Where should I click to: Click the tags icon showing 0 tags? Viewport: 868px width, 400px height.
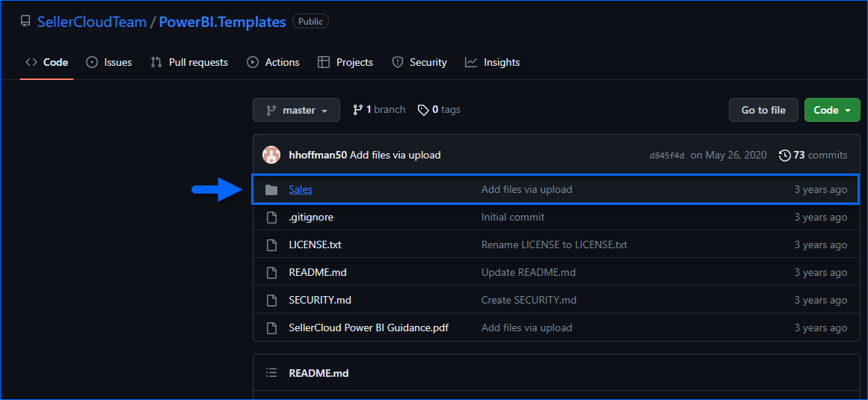423,110
